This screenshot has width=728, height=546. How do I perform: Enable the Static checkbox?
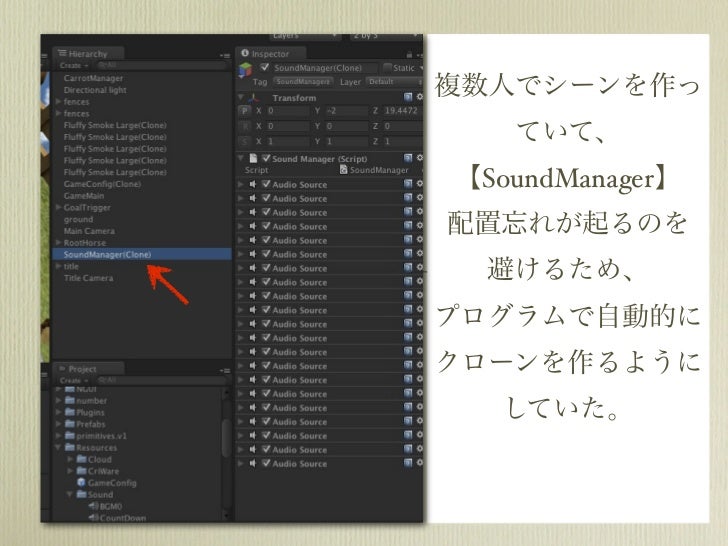[x=387, y=67]
